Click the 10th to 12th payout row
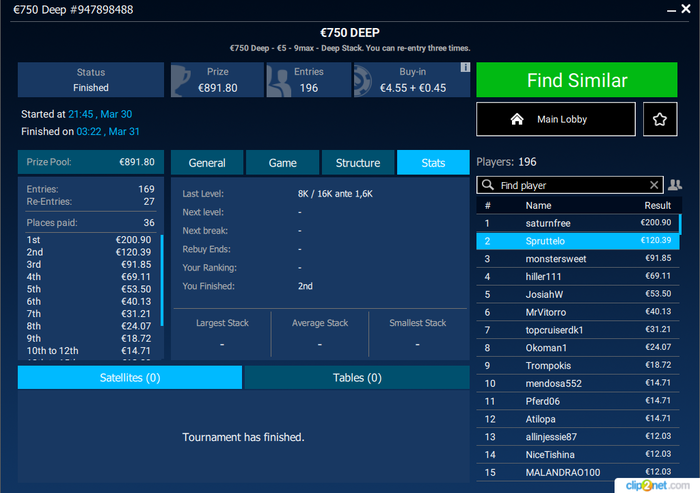 (89, 351)
